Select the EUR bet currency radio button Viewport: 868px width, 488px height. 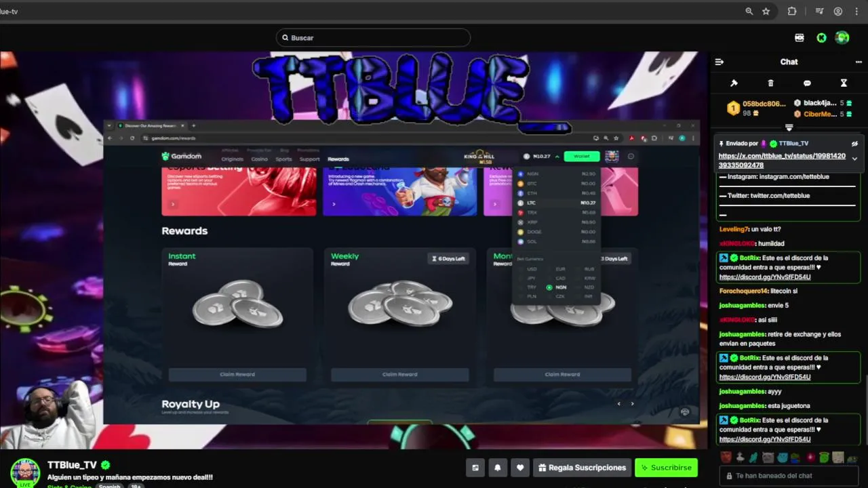click(x=549, y=269)
